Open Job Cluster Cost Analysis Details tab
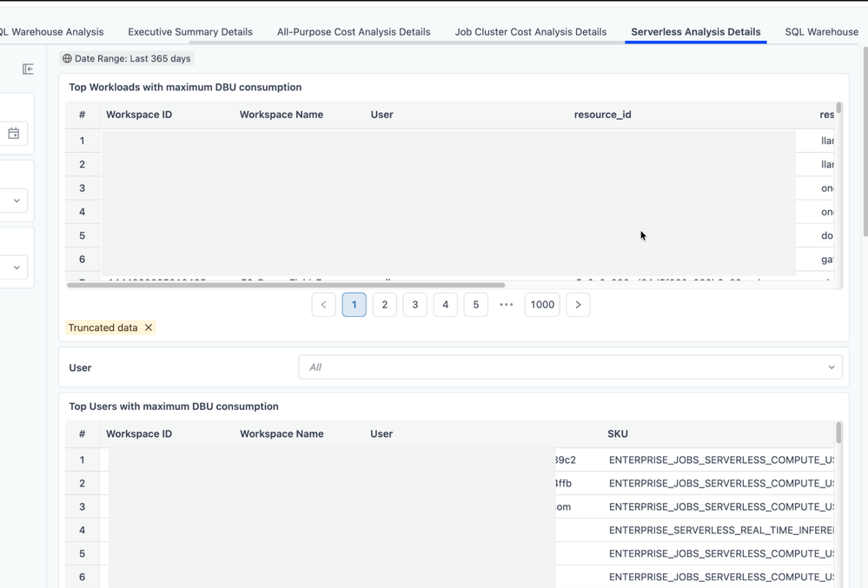Screen dimensions: 868x588 tap(530, 32)
